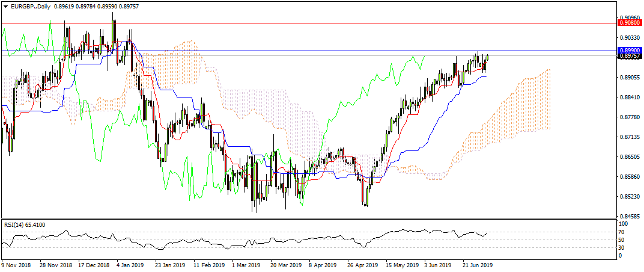Click the 0.90960 price scale value
This screenshot has height=272, width=644.
(628, 17)
